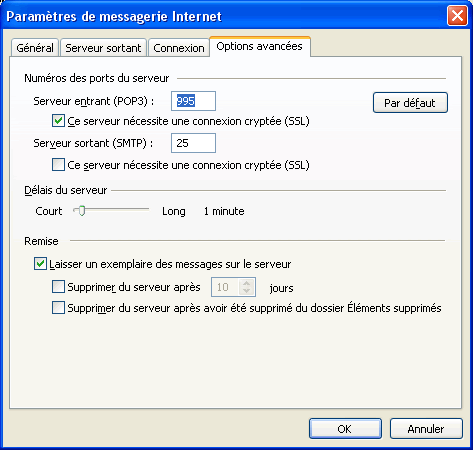Viewport: 473px width, 450px height.
Task: Click the days spinner up arrow
Action: coord(247,283)
